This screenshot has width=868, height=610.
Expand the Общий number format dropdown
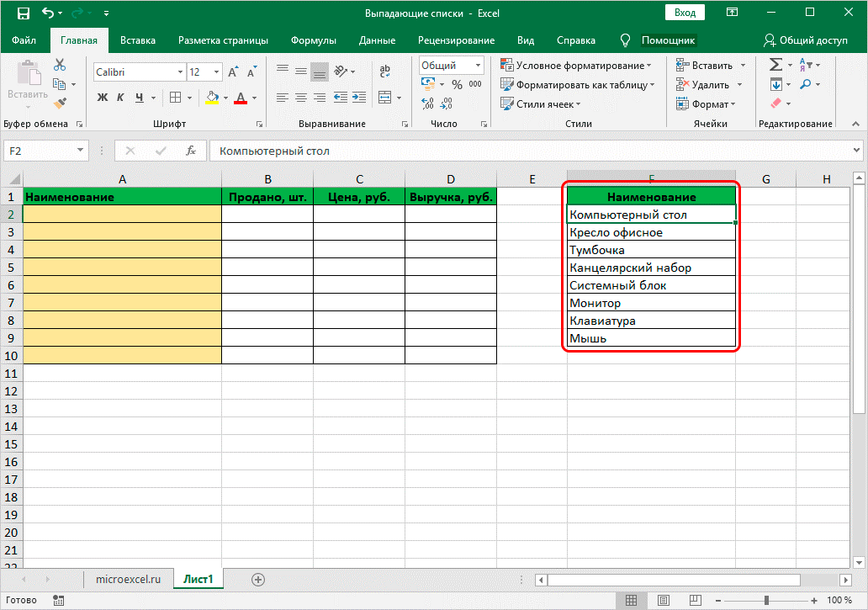click(478, 66)
